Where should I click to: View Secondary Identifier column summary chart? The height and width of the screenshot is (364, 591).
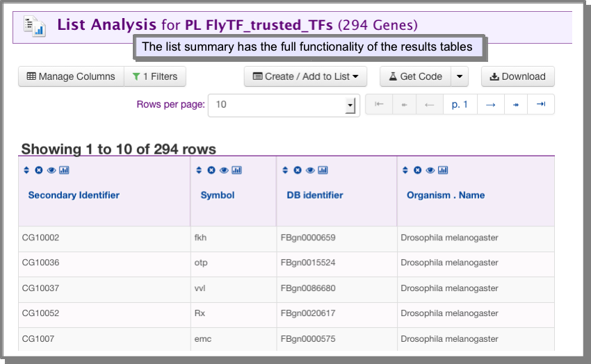point(64,170)
